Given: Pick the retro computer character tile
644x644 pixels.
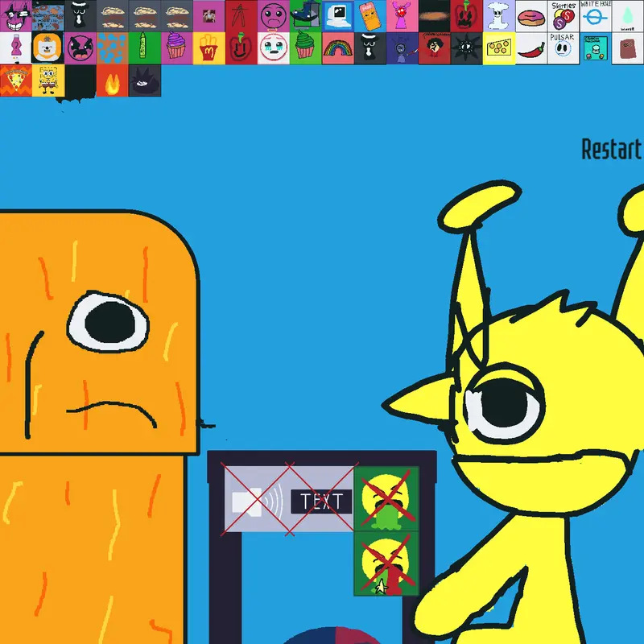Looking at the screenshot, I should click(337, 16).
